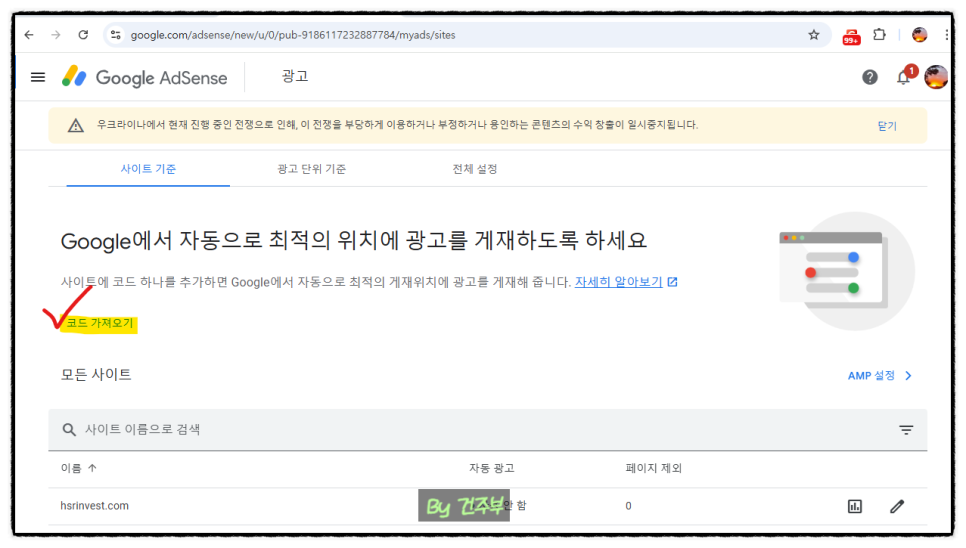Screen dimensions: 966x548
Task: Open the notifications bell with badge
Action: pyautogui.click(x=905, y=75)
